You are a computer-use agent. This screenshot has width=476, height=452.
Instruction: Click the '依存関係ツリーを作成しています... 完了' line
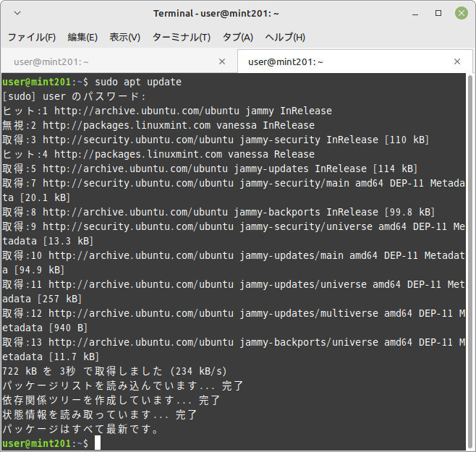[x=111, y=401]
